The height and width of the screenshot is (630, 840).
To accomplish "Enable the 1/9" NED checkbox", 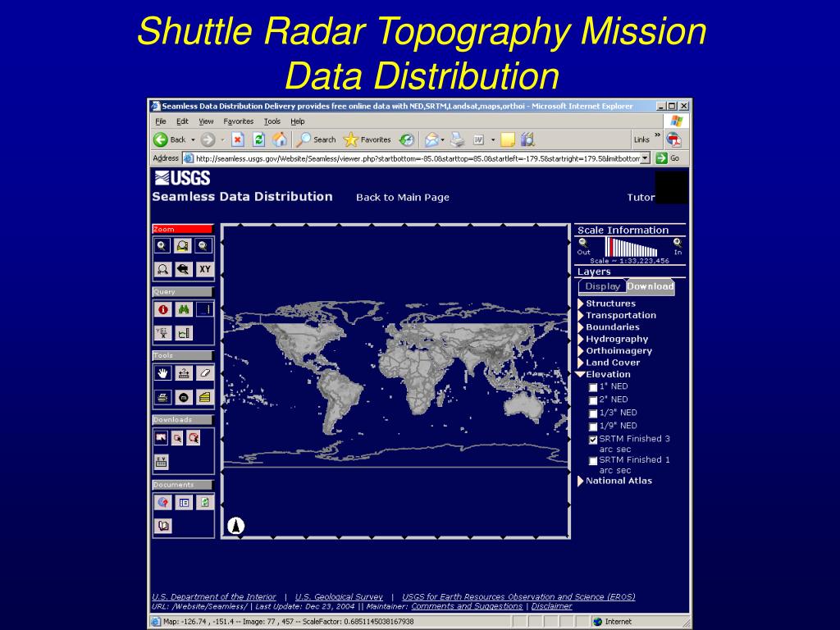I will [x=592, y=427].
